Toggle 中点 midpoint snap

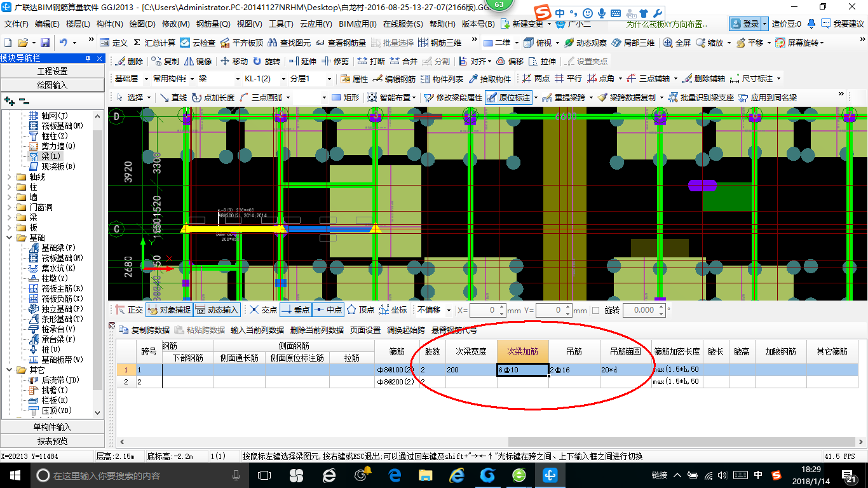pos(328,310)
